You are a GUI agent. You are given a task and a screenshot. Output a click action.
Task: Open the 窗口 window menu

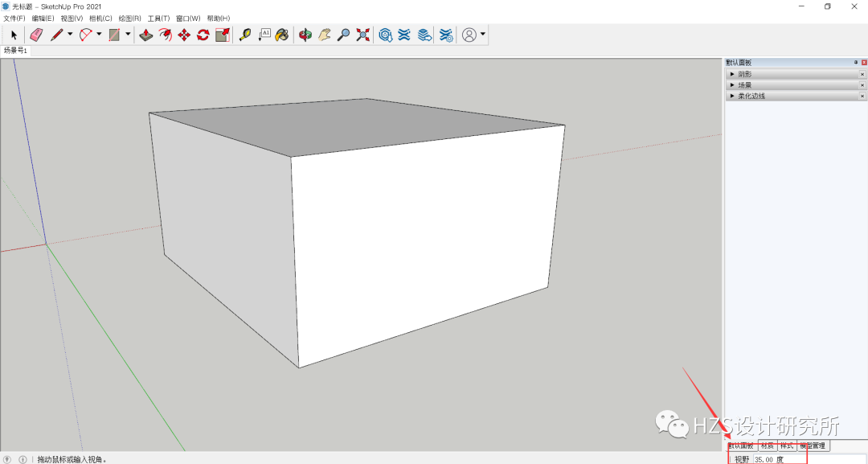tap(187, 18)
